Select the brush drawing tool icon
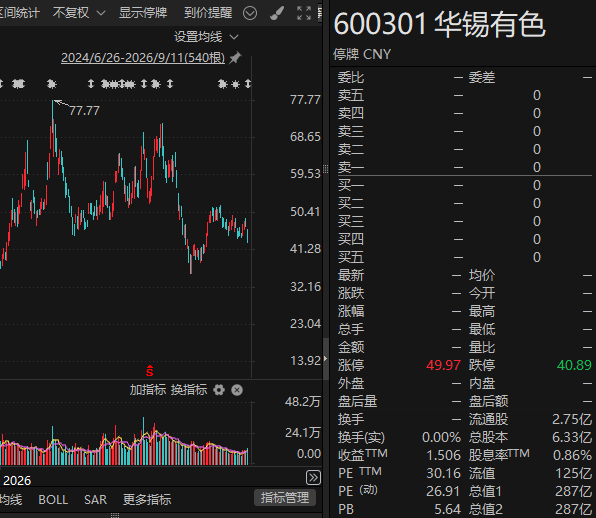 [277, 13]
